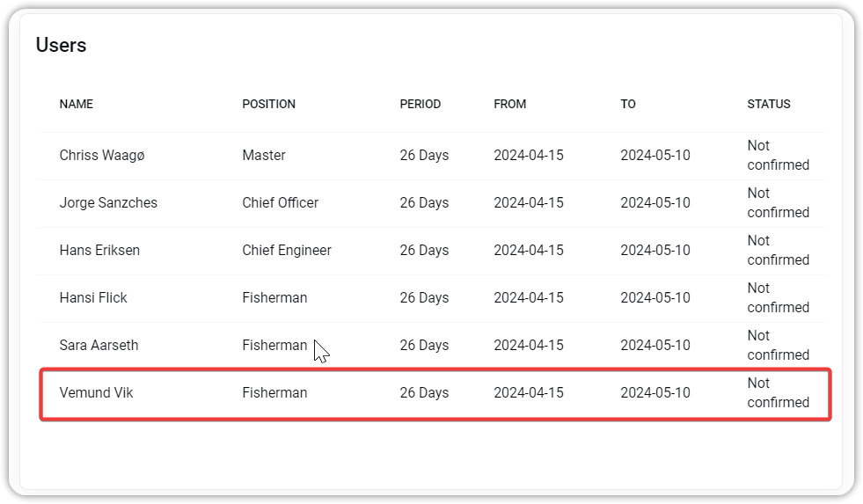Viewport: 863px width, 504px height.
Task: Select the Vemund Vik row
Action: 435,393
